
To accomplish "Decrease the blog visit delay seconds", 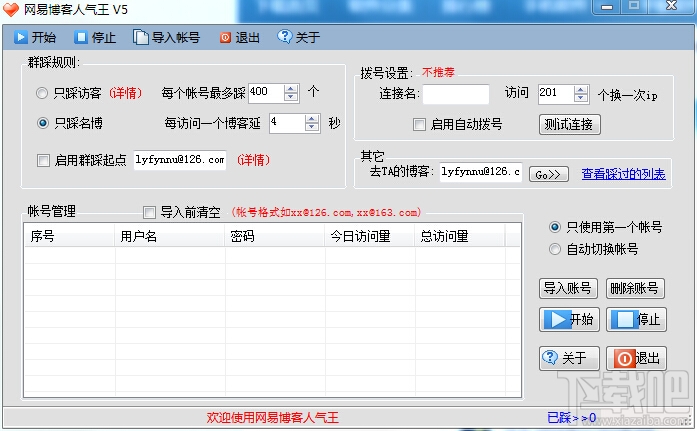I will pos(312,127).
